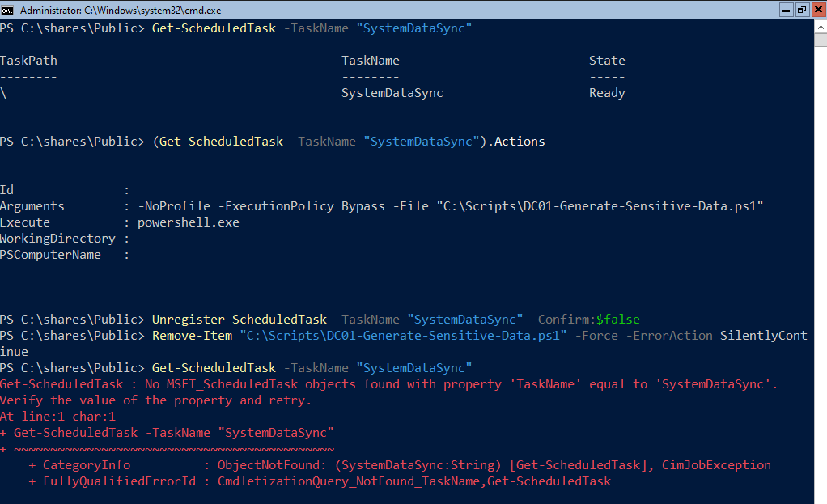The image size is (827, 504).
Task: Click the 'Arguments' property label
Action: (32, 206)
